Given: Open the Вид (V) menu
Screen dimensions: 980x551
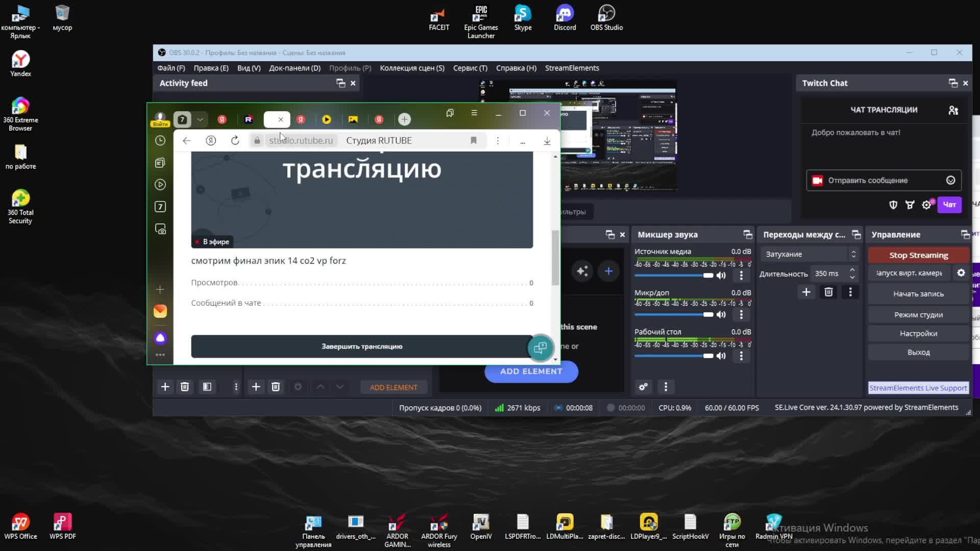Looking at the screenshot, I should click(x=249, y=68).
